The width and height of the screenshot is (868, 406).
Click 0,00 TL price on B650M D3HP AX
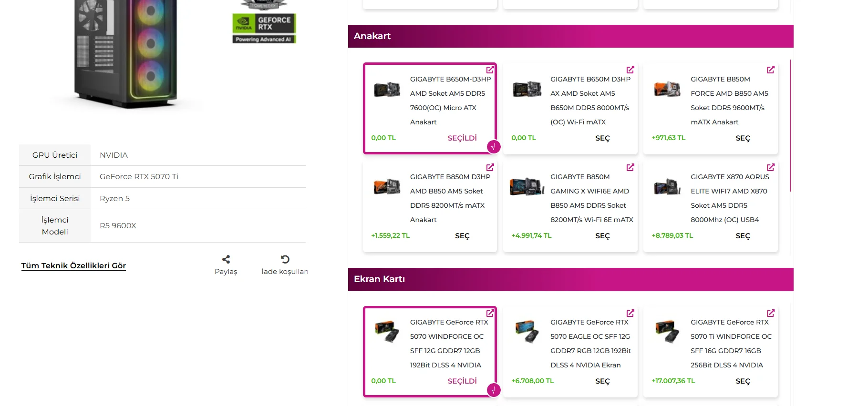click(x=524, y=138)
